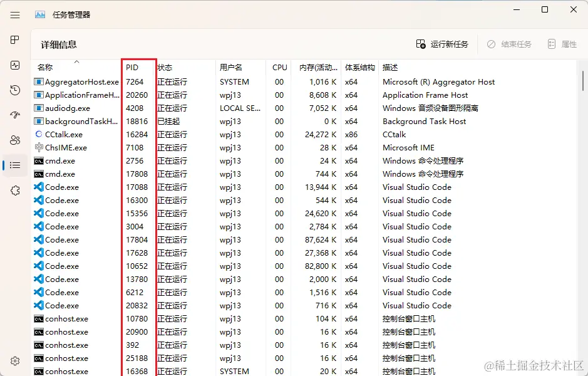
Task: Click VS Code icon for PID 16300
Action: pyautogui.click(x=39, y=200)
